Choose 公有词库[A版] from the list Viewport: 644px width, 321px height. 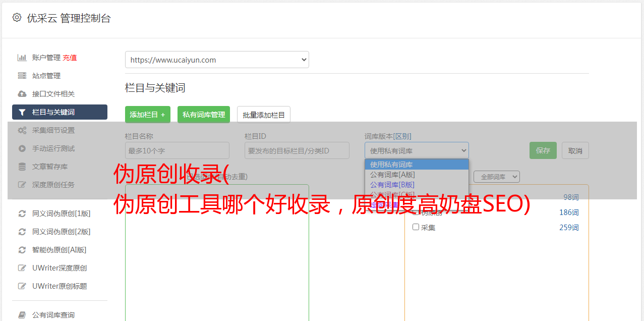click(417, 175)
